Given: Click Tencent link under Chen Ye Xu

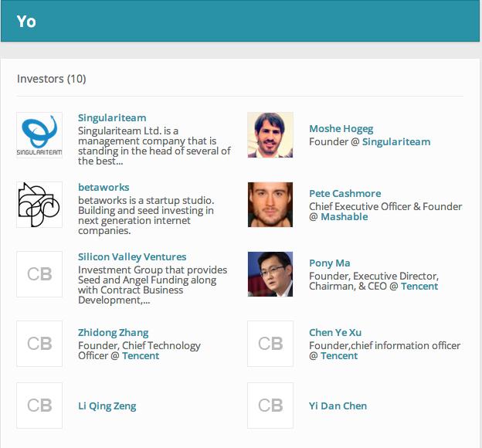Looking at the screenshot, I should click(339, 356).
